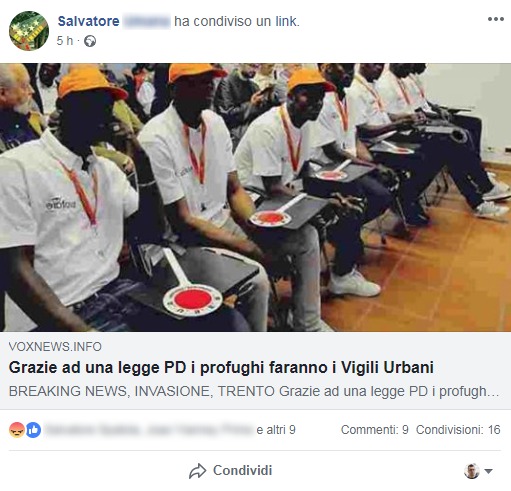Viewport: 511px width, 491px height.
Task: Click the Condividi share button
Action: tap(231, 471)
